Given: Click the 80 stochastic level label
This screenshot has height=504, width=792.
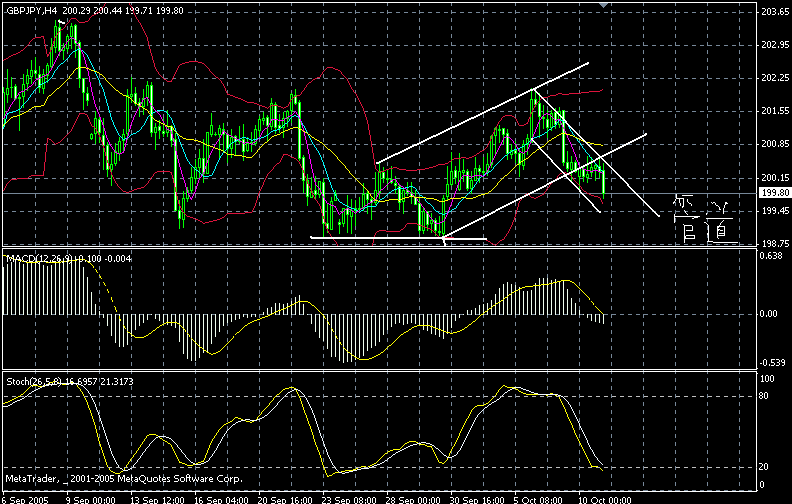Looking at the screenshot, I should pos(764,396).
